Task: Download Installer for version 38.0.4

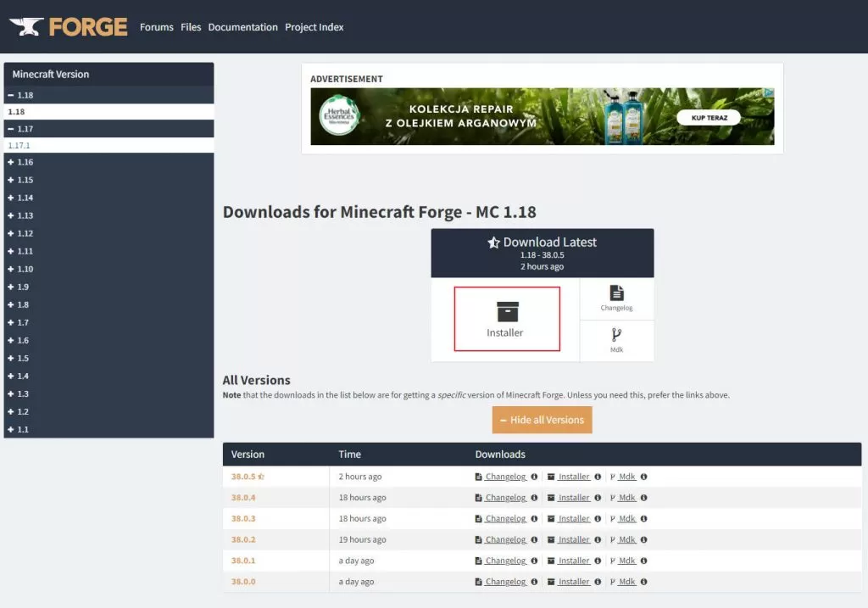Action: [574, 497]
